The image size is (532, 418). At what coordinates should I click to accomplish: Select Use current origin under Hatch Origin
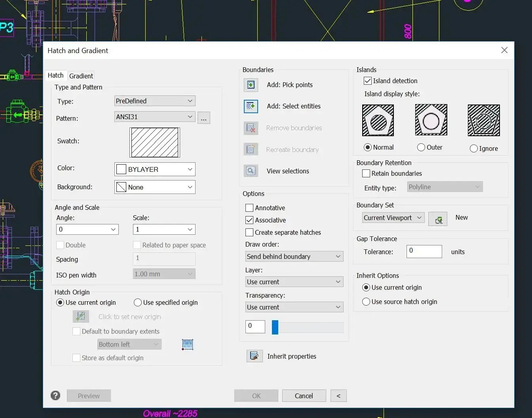pos(60,302)
